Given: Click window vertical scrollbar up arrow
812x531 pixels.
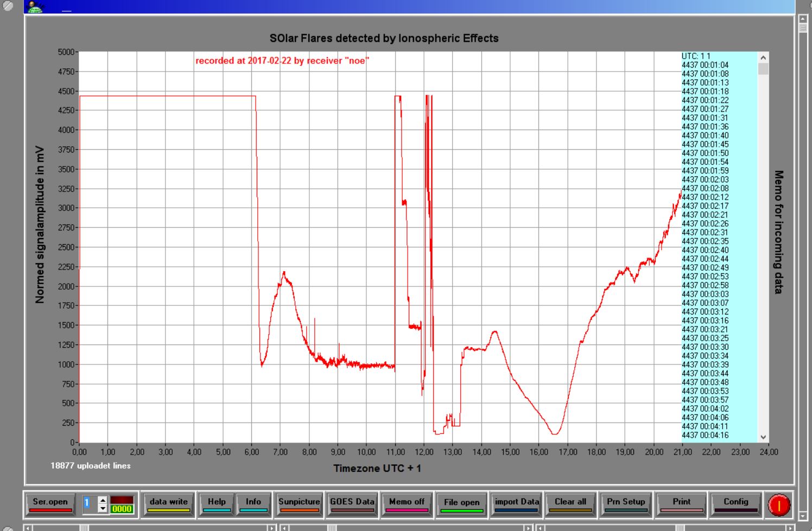Looking at the screenshot, I should point(803,19).
